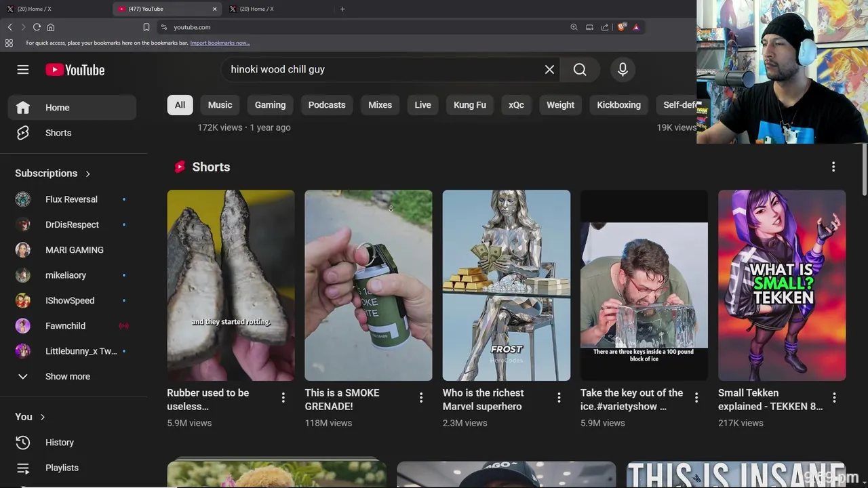Screen dimensions: 868x488
Task: Open options for 'This is a SMOKE GRENADE' short
Action: (x=421, y=398)
